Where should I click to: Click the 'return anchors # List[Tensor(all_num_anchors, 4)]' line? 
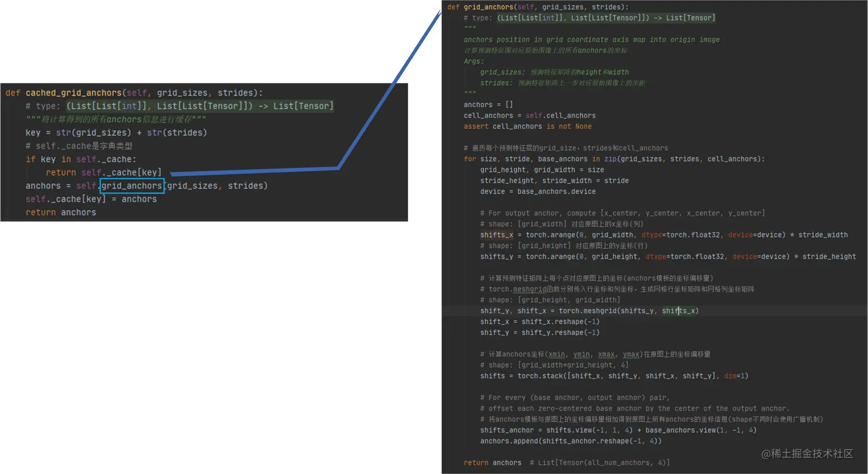click(567, 463)
